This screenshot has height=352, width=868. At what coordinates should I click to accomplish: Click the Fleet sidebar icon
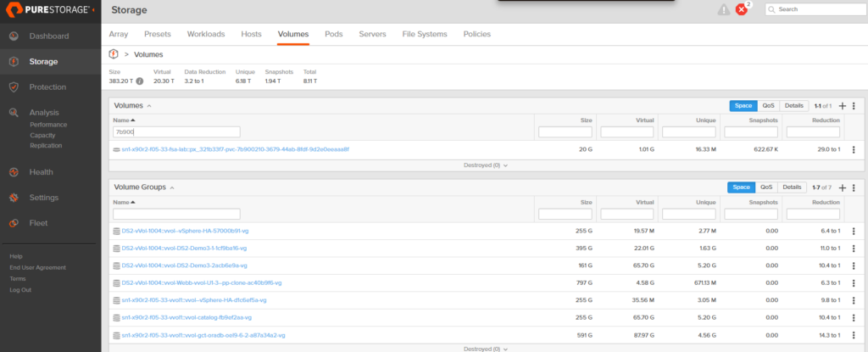pos(14,223)
